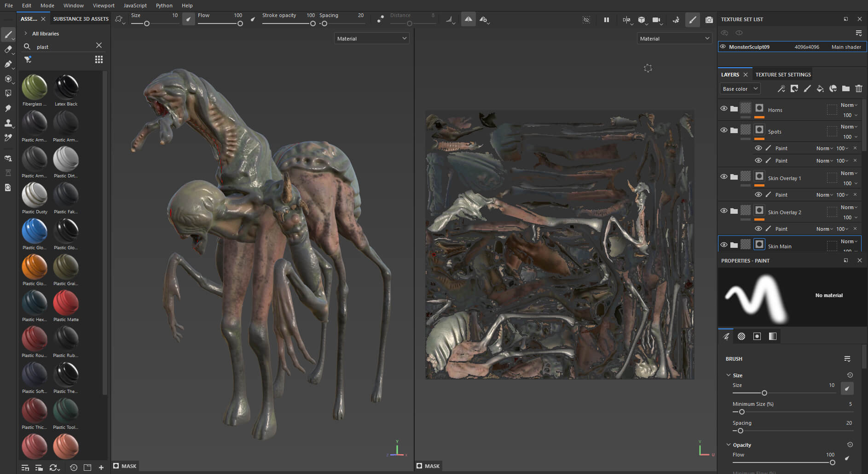
Task: Add a fill layer
Action: click(820, 88)
